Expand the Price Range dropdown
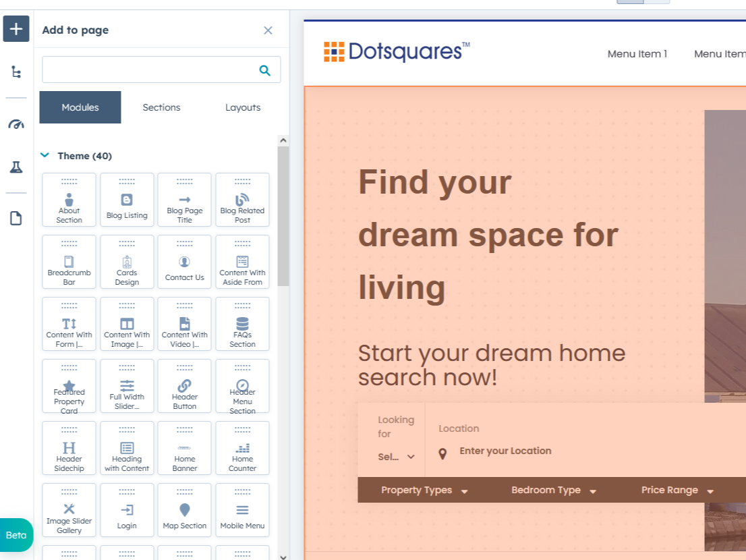The height and width of the screenshot is (560, 746). point(677,490)
